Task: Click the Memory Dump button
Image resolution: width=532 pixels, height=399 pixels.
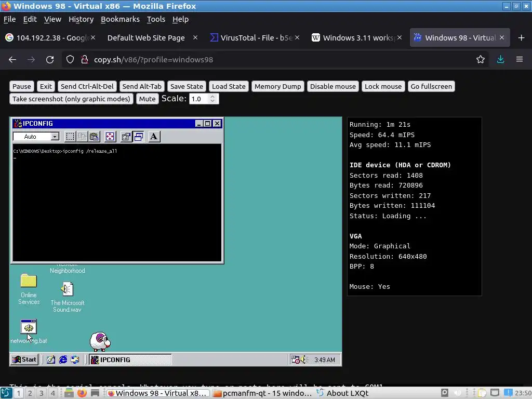Action: (x=277, y=87)
